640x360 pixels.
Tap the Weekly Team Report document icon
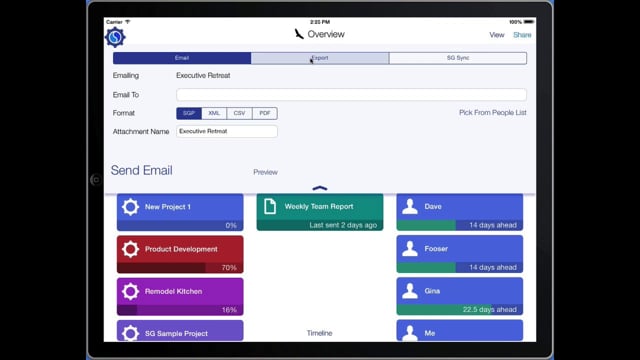270,207
